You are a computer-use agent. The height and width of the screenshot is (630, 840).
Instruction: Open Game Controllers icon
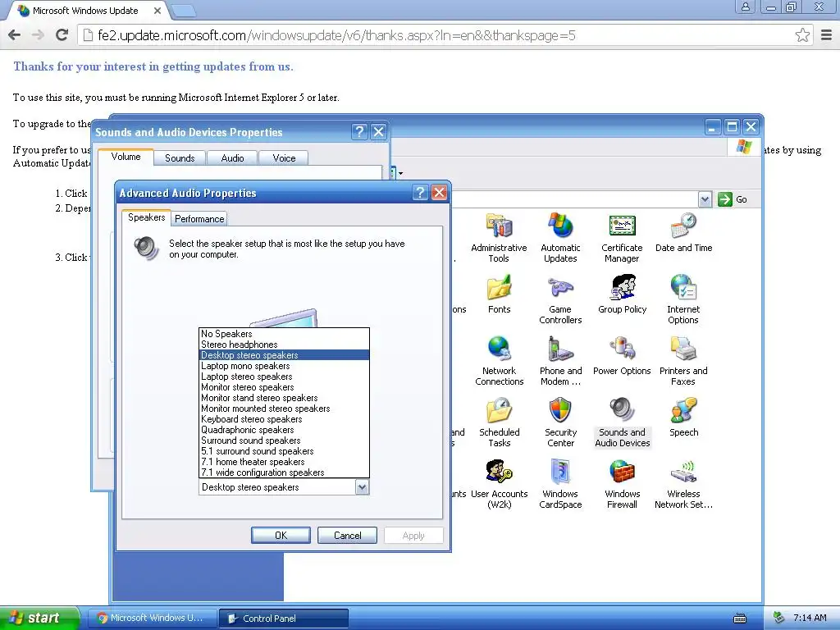click(x=560, y=299)
